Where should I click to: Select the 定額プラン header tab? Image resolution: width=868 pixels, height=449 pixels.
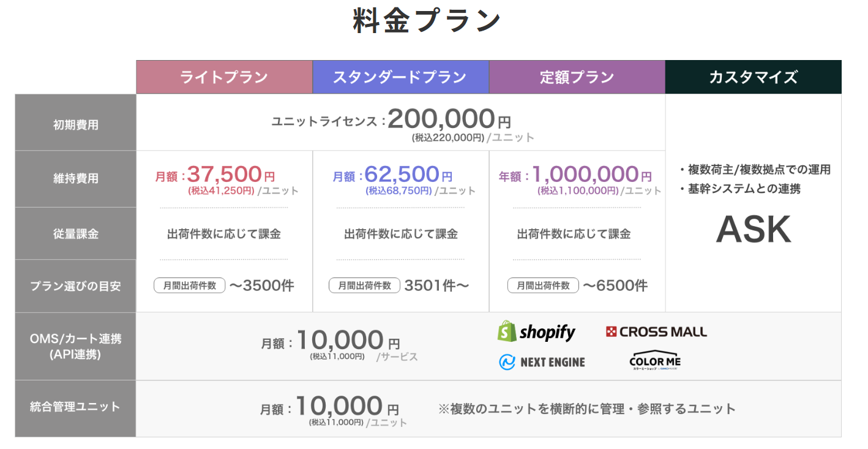pyautogui.click(x=577, y=77)
